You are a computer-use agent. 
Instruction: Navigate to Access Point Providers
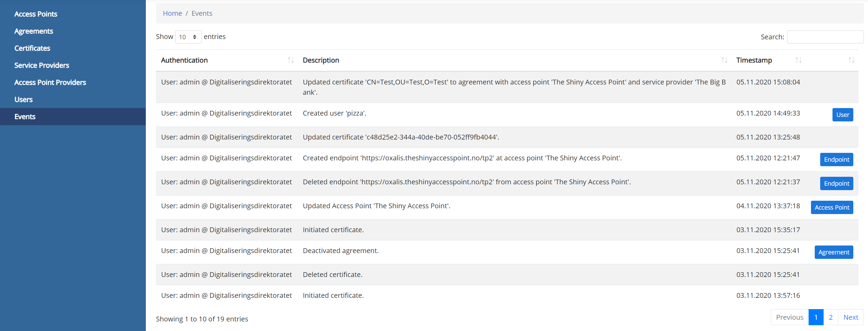50,82
